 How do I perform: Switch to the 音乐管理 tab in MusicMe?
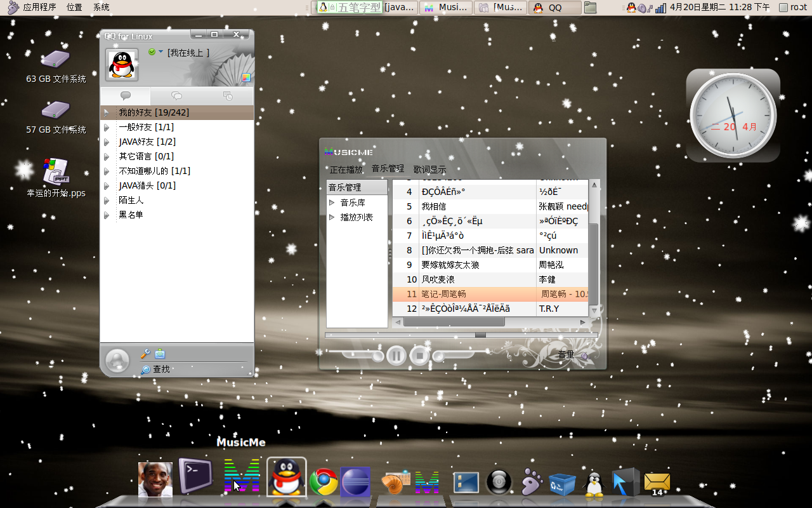coord(388,168)
